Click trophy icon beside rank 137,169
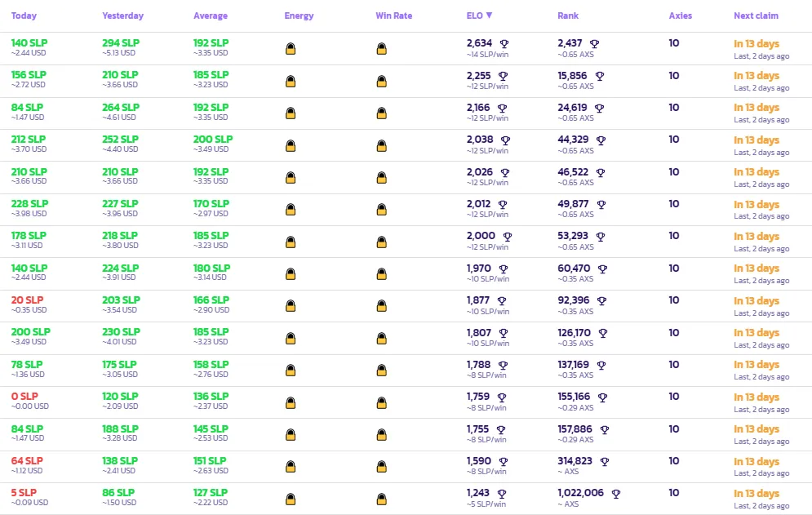Screen dimensions: 812x515 pyautogui.click(x=601, y=366)
